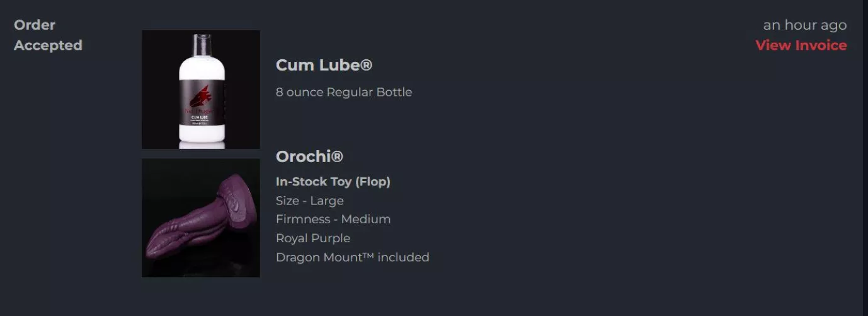
Task: Click the 'Order Accepted' status label
Action: pyautogui.click(x=48, y=35)
